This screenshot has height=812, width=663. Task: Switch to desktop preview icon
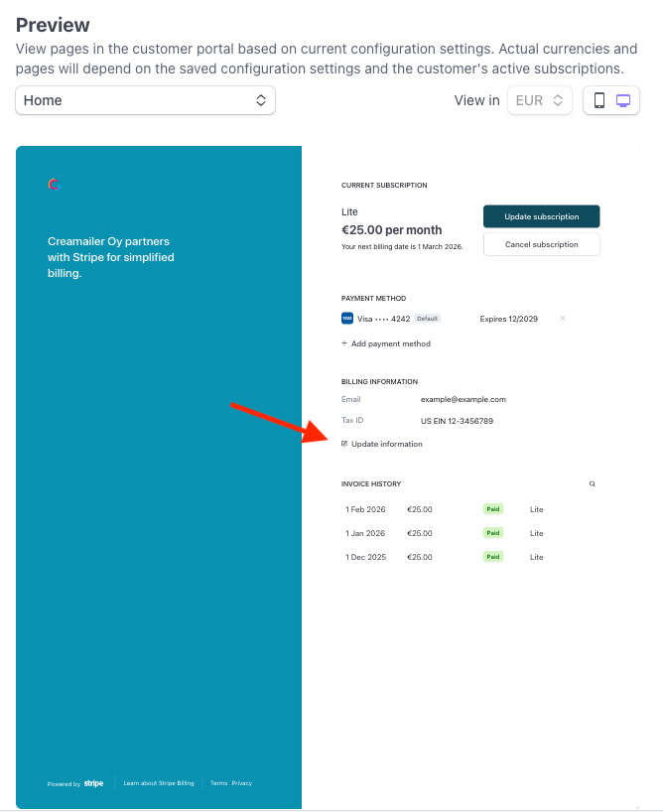(623, 100)
